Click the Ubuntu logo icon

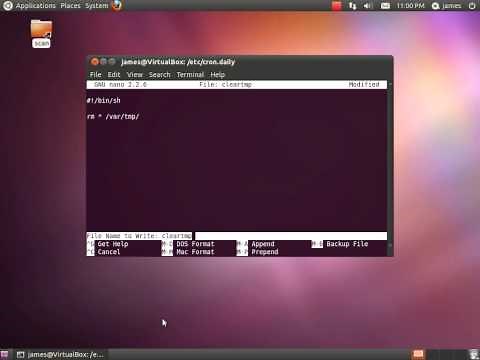point(7,5)
